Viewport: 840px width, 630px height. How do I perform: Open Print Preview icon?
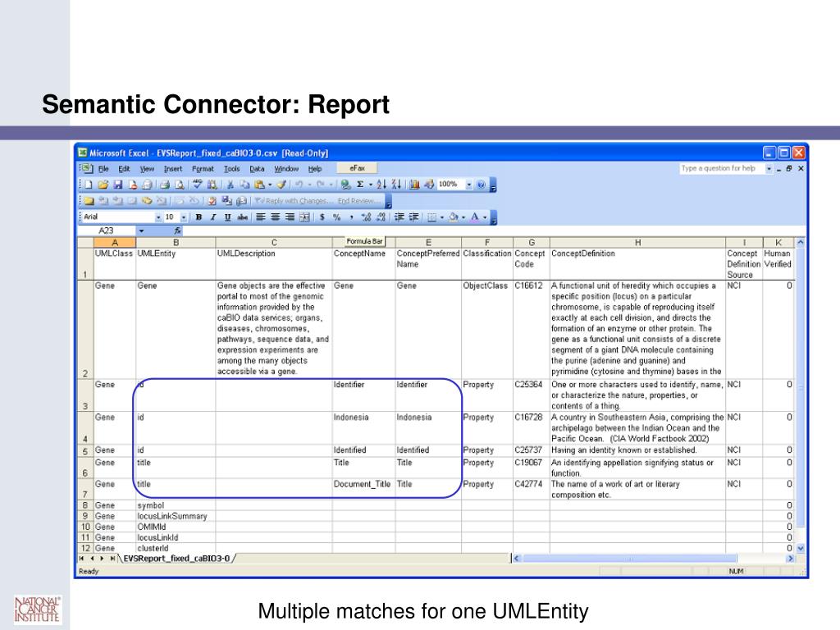click(x=180, y=185)
